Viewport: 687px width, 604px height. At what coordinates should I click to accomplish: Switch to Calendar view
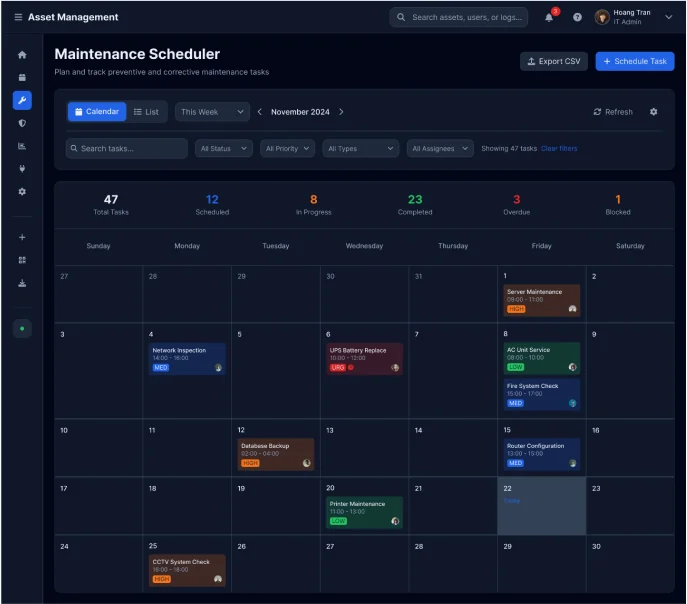click(97, 112)
